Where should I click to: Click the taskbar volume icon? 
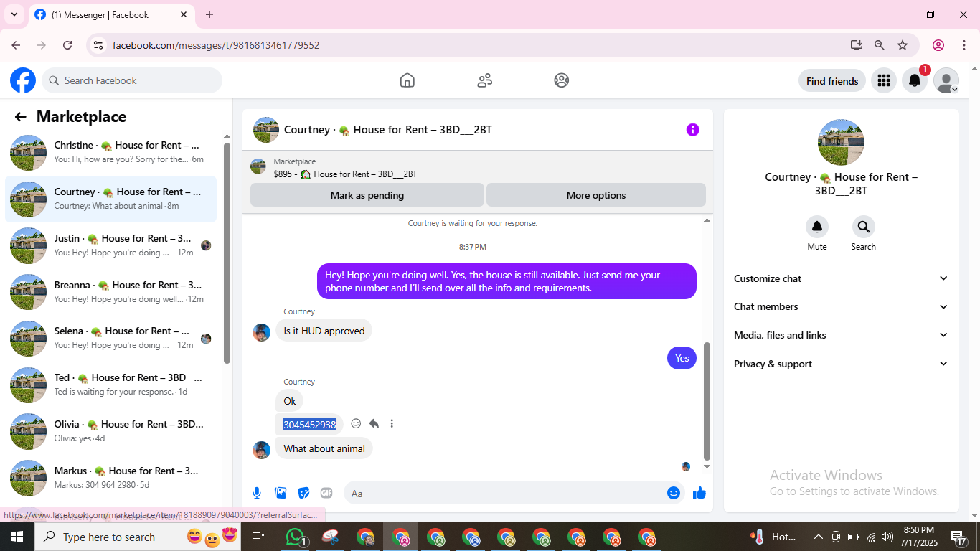pyautogui.click(x=887, y=537)
